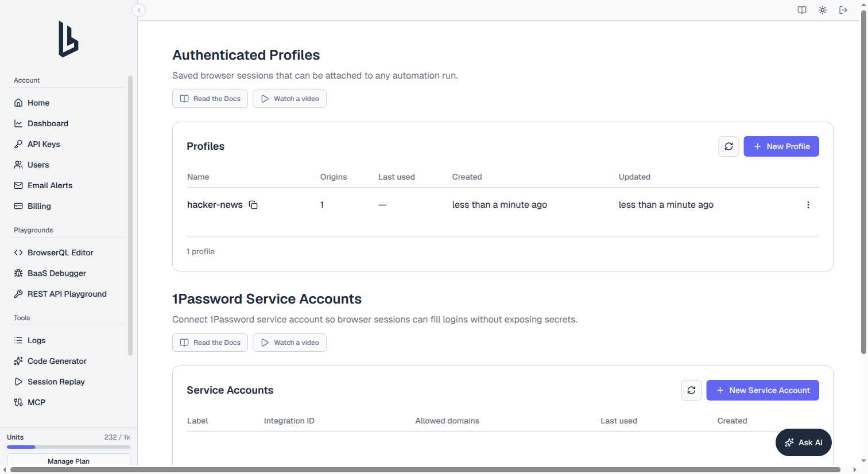Copy the hacker-news profile name

[253, 205]
